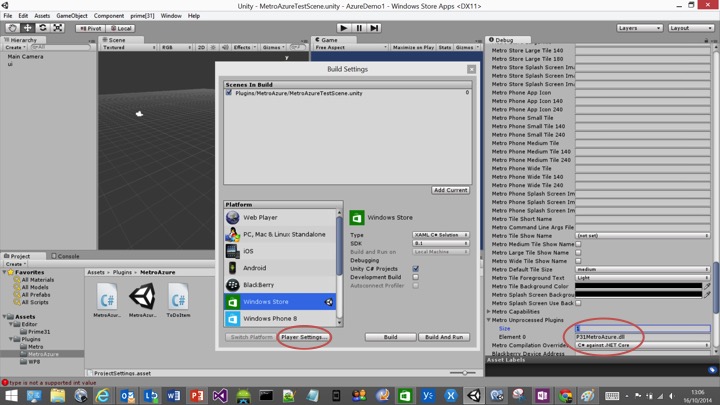Image resolution: width=720 pixels, height=405 pixels.
Task: Toggle scene lighting icon in Scene toolbar
Action: point(213,47)
